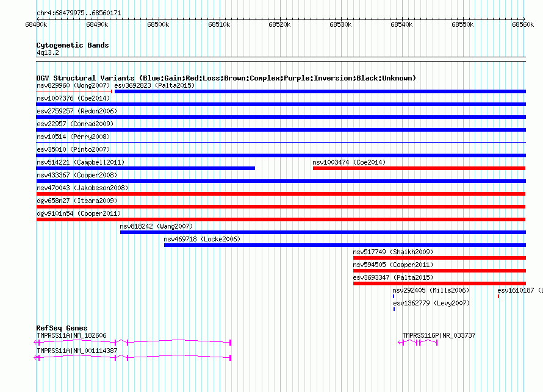Select the nsv433367 (Cooper2008) label

77,175
